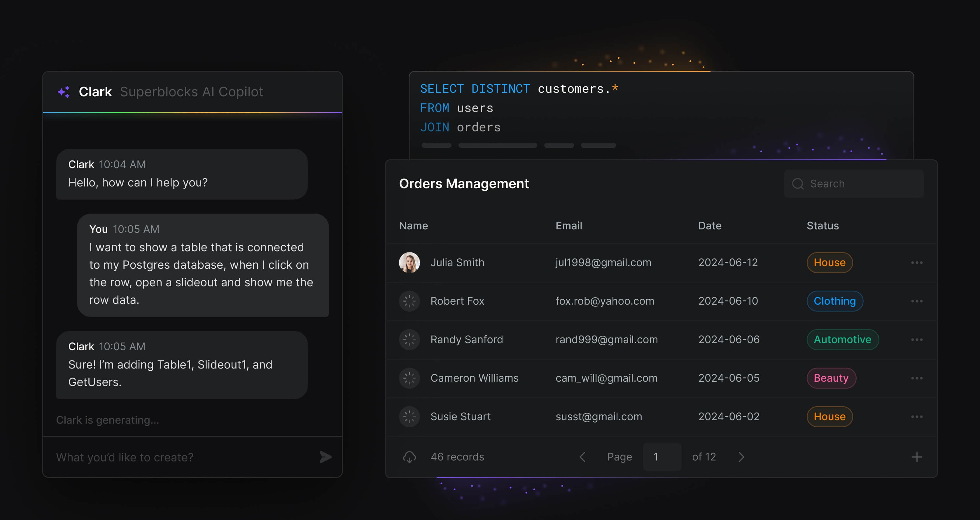Select the Beauty status tag
Viewport: 980px width, 520px height.
click(831, 378)
